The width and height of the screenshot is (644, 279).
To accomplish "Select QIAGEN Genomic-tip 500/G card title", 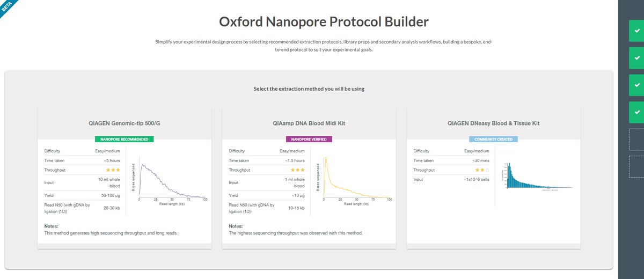I will [125, 123].
